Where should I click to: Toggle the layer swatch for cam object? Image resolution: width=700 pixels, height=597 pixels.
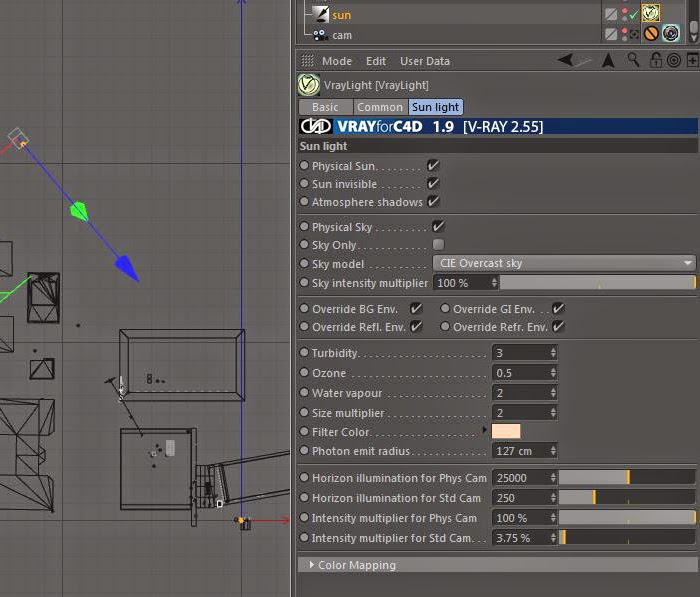tap(611, 34)
